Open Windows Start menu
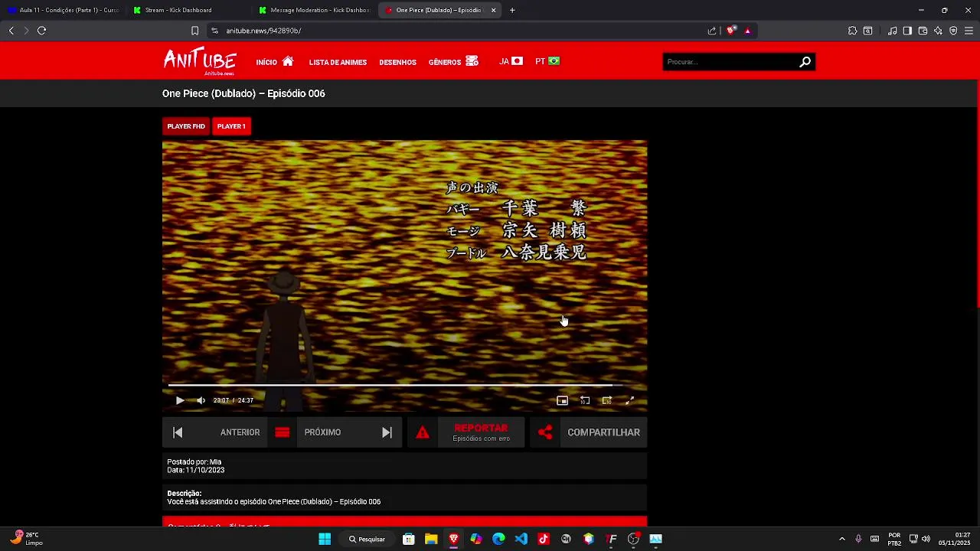Image resolution: width=980 pixels, height=551 pixels. pos(325,539)
